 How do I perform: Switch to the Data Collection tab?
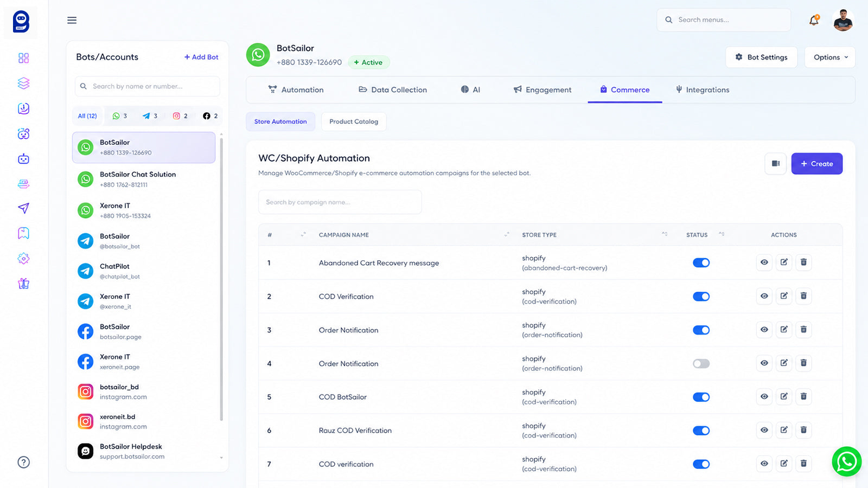393,90
